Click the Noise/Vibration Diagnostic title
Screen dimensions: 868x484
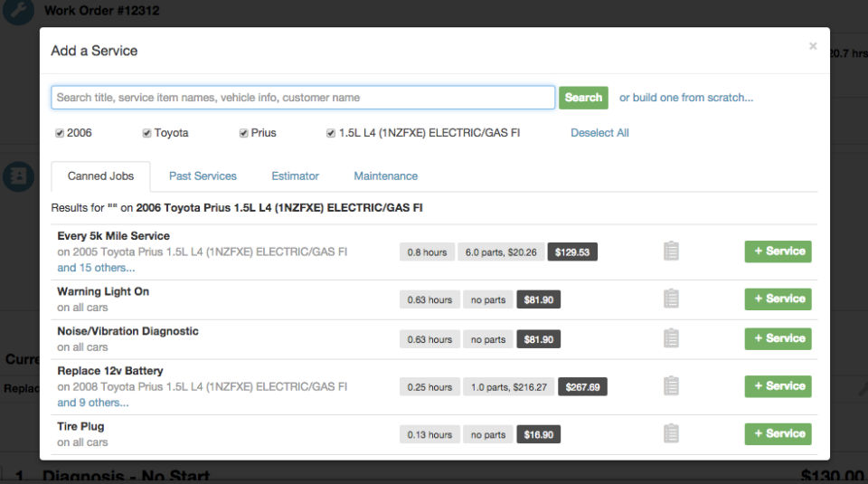click(127, 331)
